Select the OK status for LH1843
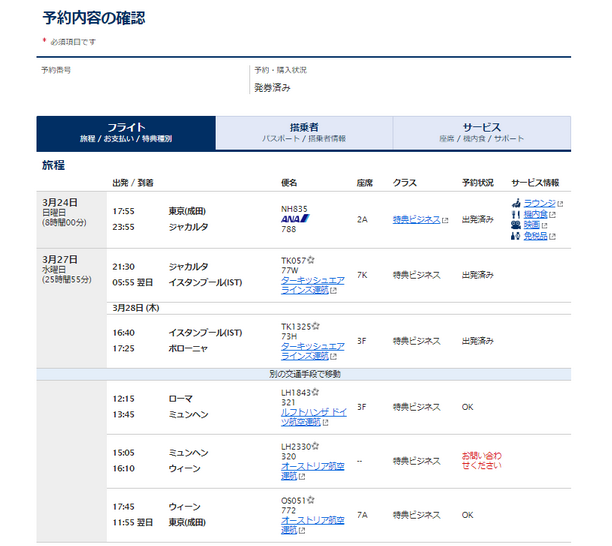Image resolution: width=612 pixels, height=546 pixels. pyautogui.click(x=468, y=407)
